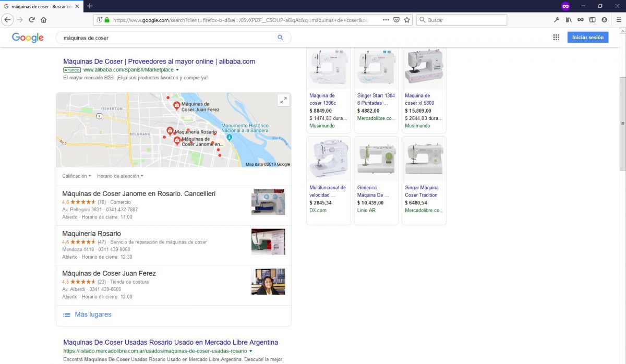Open the Firefox hamburger menu

619,20
